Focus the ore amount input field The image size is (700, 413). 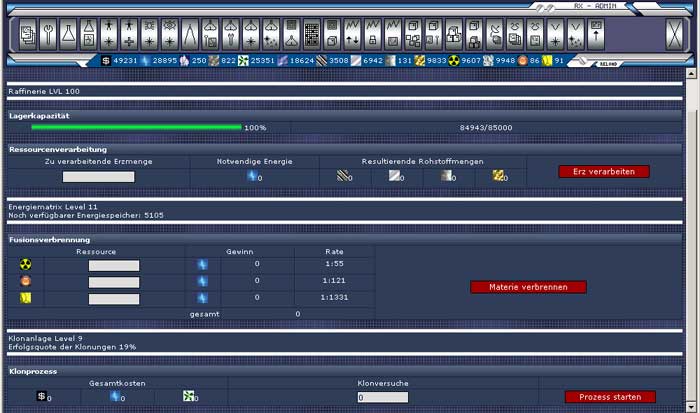pos(98,177)
